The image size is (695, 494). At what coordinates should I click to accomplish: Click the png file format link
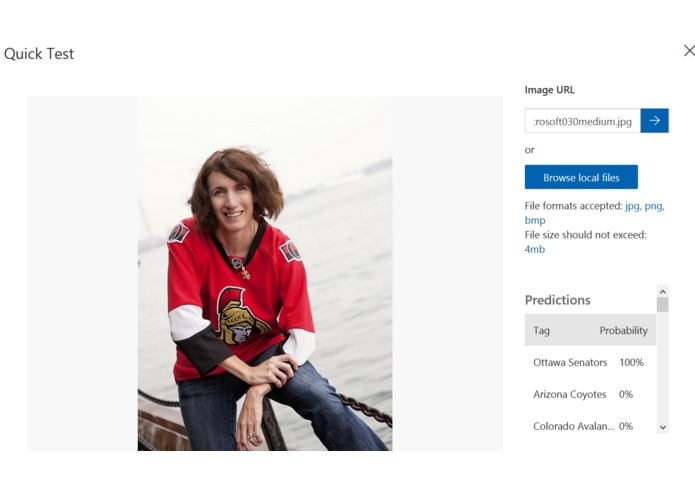click(654, 206)
